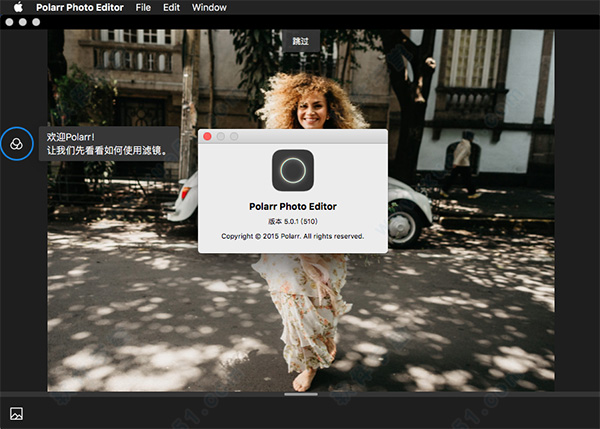Click the Polarr Photo Editor title in dialog
Viewport: 600px width, 429px height.
click(293, 207)
